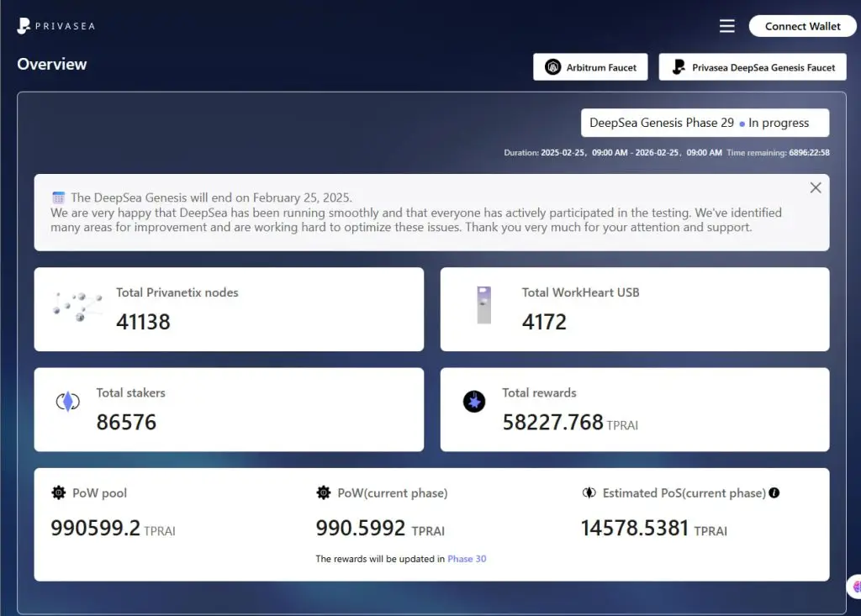861x616 pixels.
Task: Click the PoW current phase gear icon
Action: 324,493
